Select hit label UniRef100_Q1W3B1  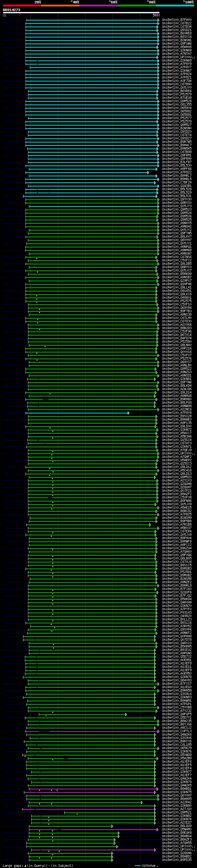(x=177, y=186)
